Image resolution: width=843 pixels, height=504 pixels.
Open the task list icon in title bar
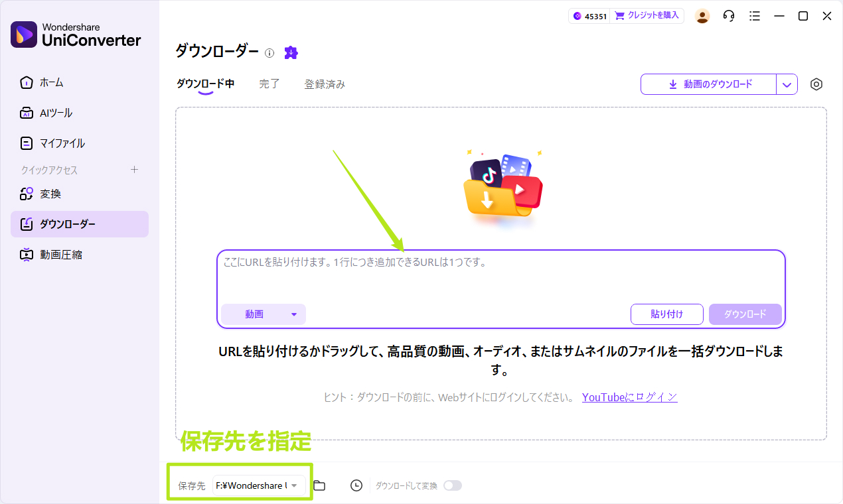pyautogui.click(x=754, y=15)
